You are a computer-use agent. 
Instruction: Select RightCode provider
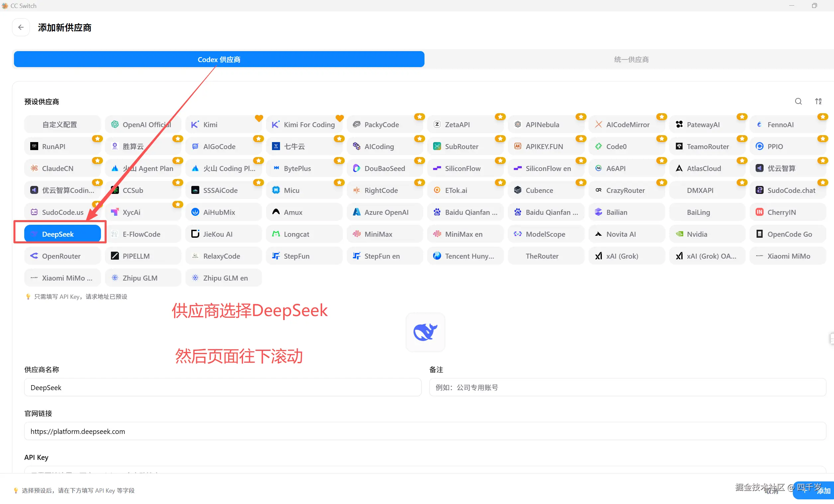coord(385,191)
